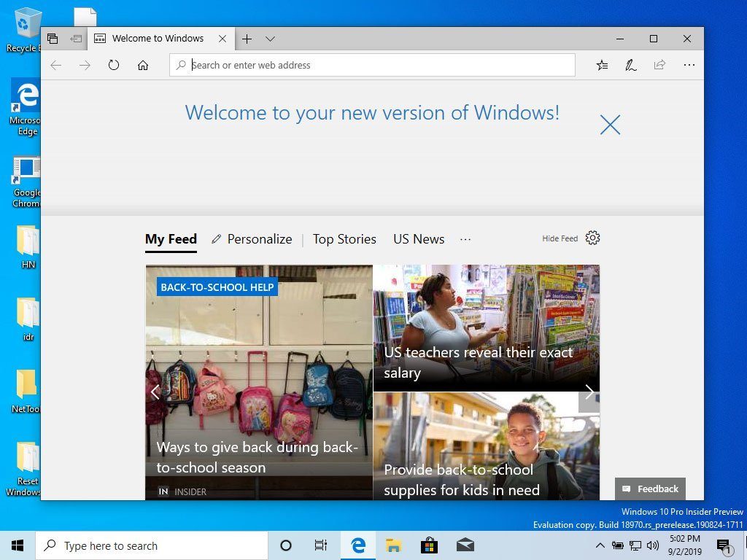This screenshot has height=560, width=747.
Task: Expand more feed categories with the ellipsis
Action: (x=465, y=238)
